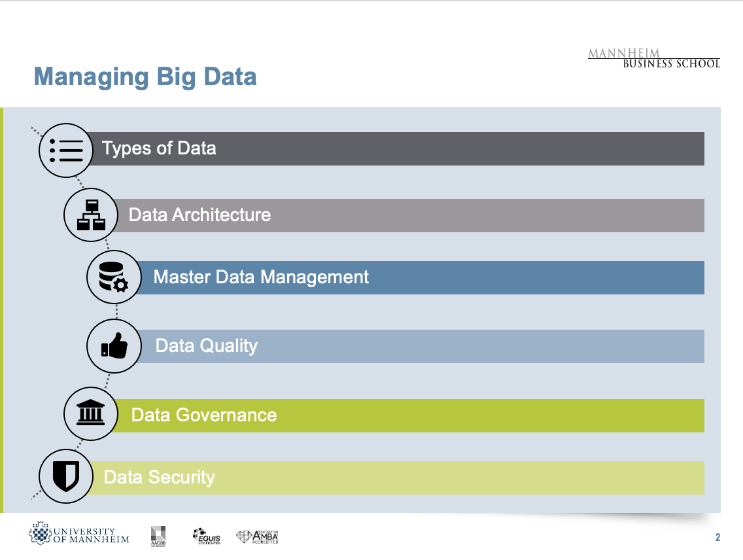
Task: Click the AMBA accredited logo
Action: click(x=258, y=536)
